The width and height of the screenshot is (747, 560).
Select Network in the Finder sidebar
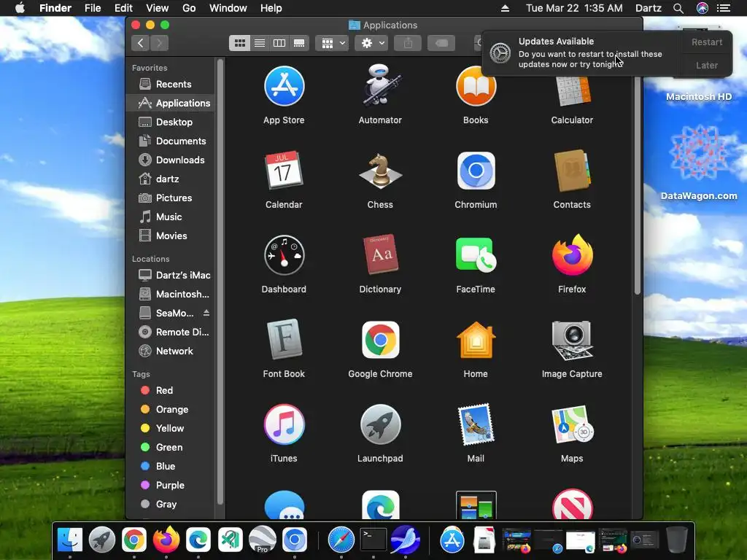coord(171,351)
